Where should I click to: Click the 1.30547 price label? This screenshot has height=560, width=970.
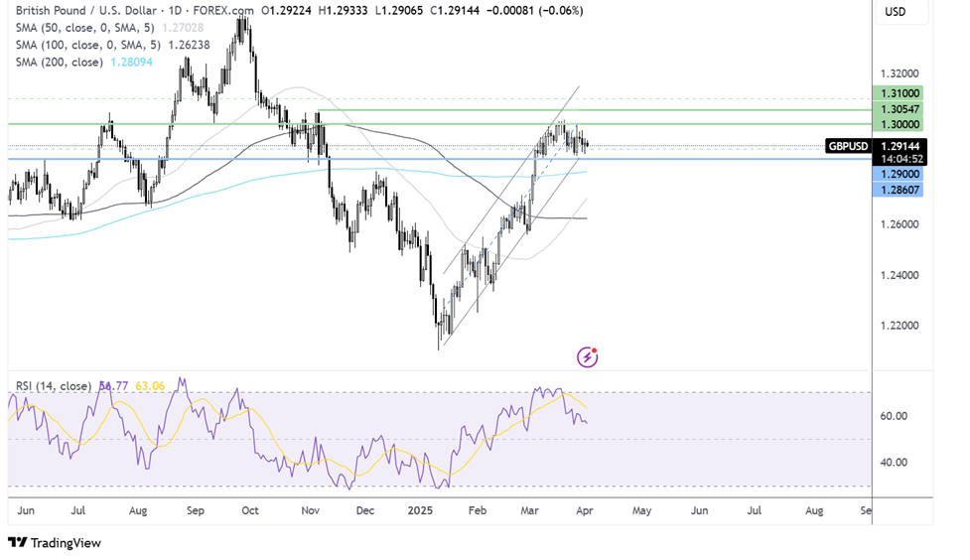point(898,109)
